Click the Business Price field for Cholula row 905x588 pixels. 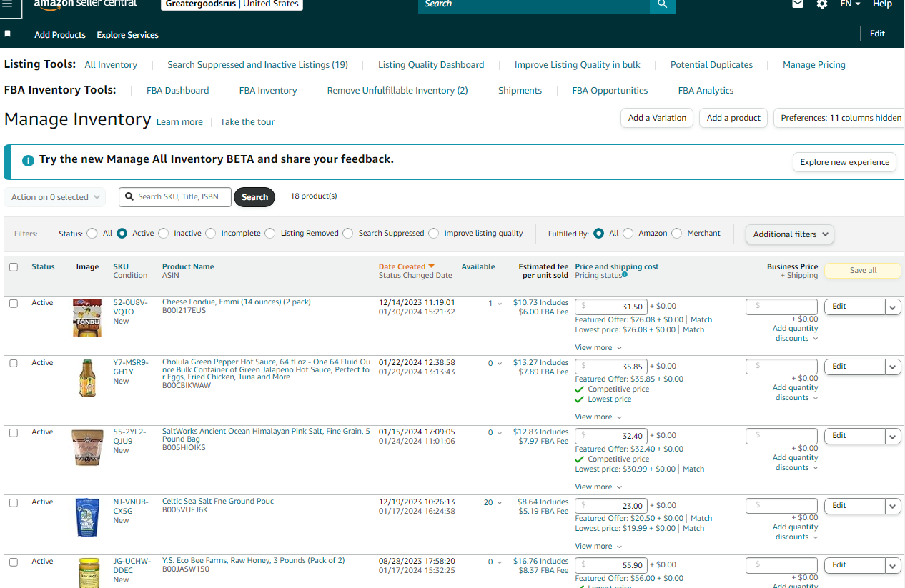781,367
